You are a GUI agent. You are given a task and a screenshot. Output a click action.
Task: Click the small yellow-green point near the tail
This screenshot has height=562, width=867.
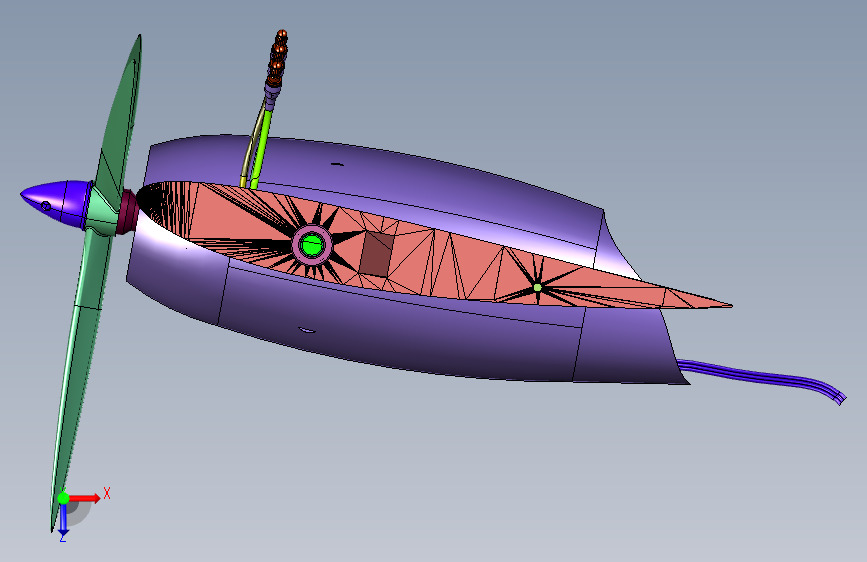pyautogui.click(x=537, y=288)
